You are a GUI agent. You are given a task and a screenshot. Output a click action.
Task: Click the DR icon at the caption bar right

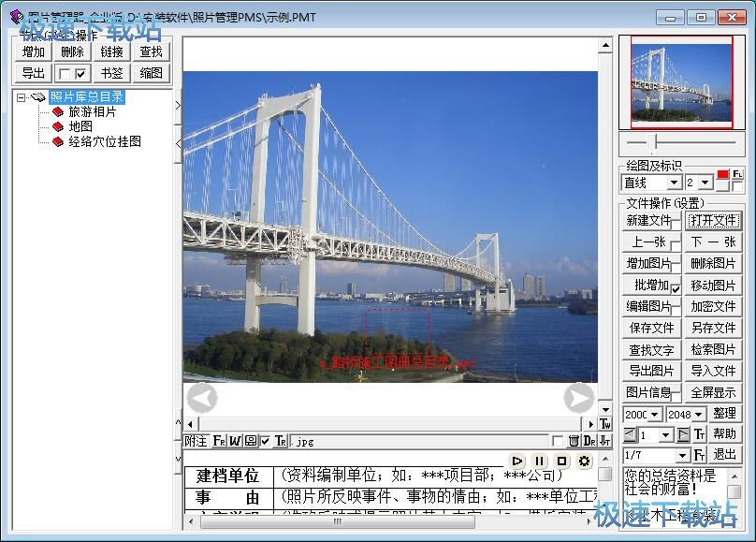tap(591, 438)
